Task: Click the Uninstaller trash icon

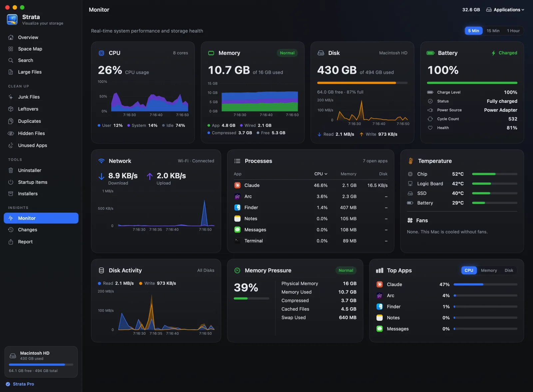Action: pos(11,170)
